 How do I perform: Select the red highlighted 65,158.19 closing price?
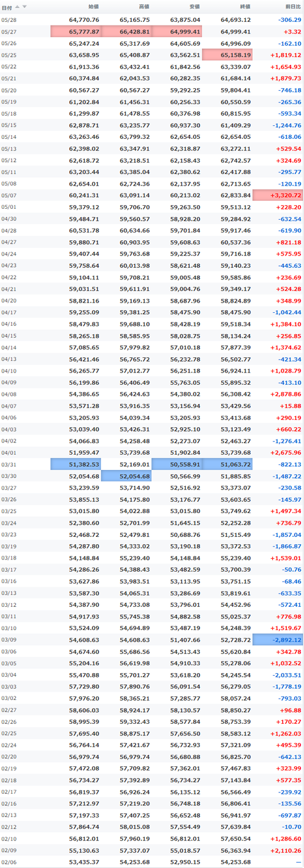(x=227, y=55)
